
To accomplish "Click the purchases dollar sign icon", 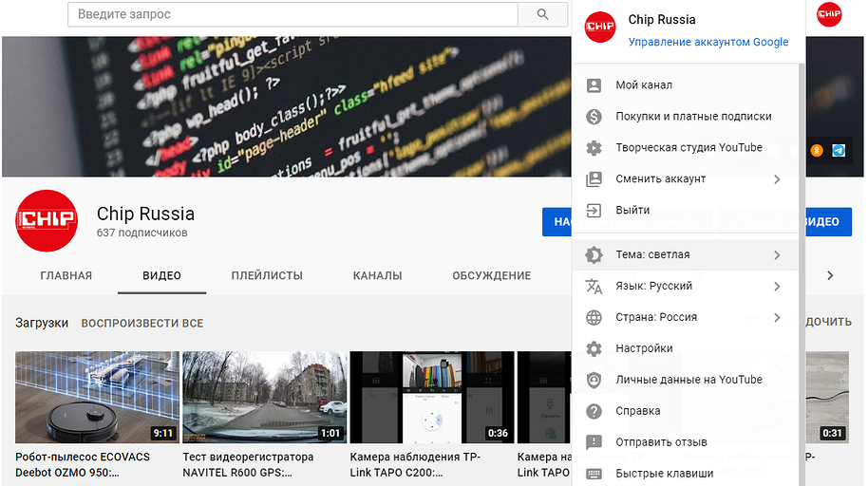I will [x=594, y=117].
